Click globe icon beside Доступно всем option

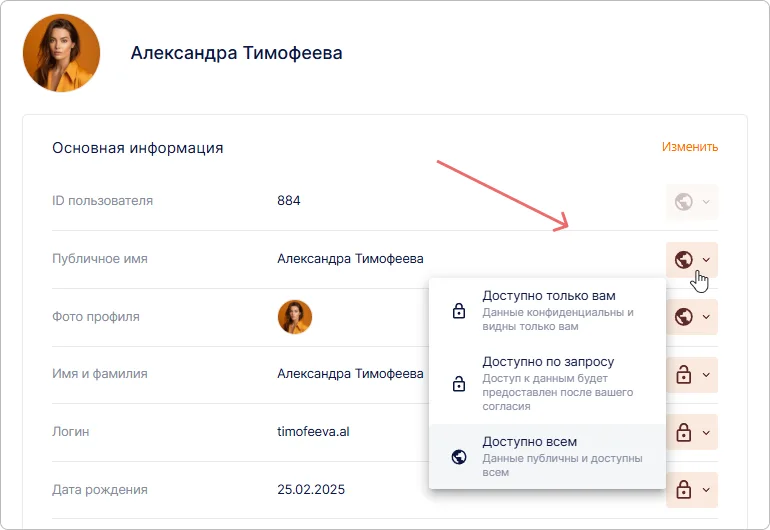tap(459, 457)
